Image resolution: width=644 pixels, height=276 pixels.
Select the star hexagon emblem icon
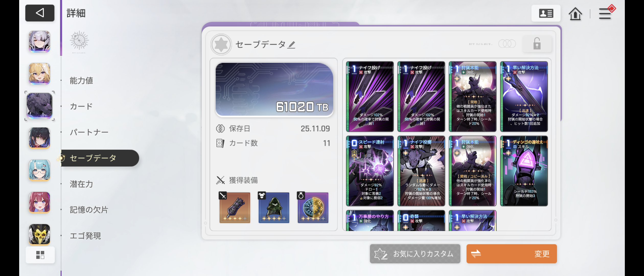click(x=221, y=44)
